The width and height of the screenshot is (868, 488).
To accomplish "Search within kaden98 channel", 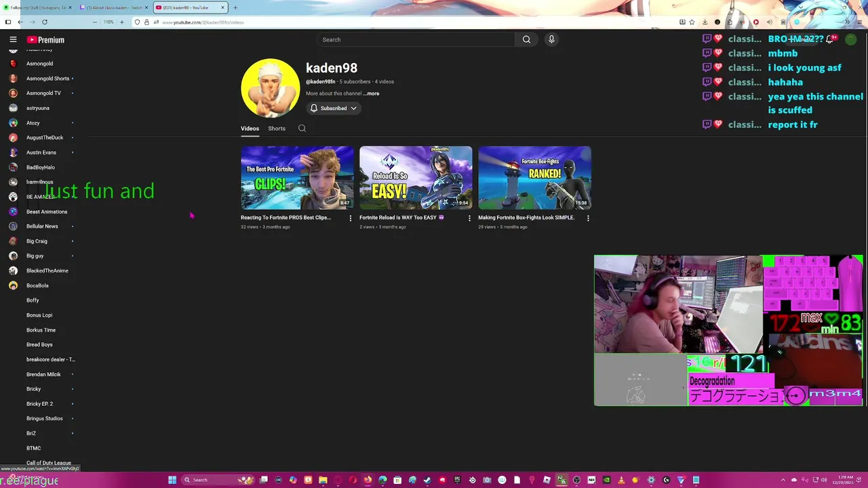I will point(302,128).
